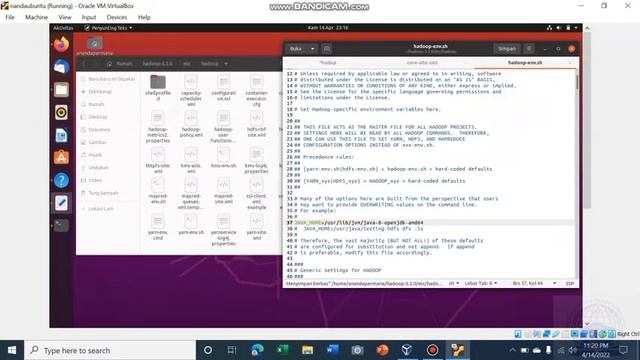Launch Thunderbird mail from the dock
The width and height of the screenshot is (640, 360).
[62, 67]
